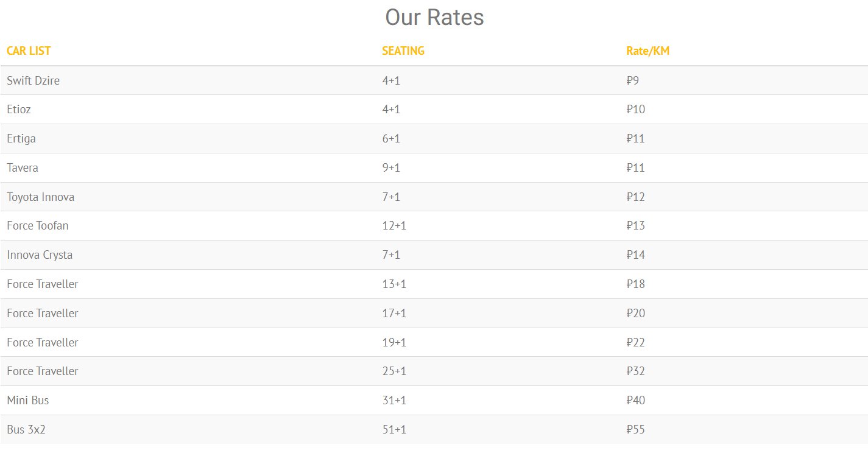The image size is (868, 453).
Task: Click the Our Rates heading
Action: point(434,17)
